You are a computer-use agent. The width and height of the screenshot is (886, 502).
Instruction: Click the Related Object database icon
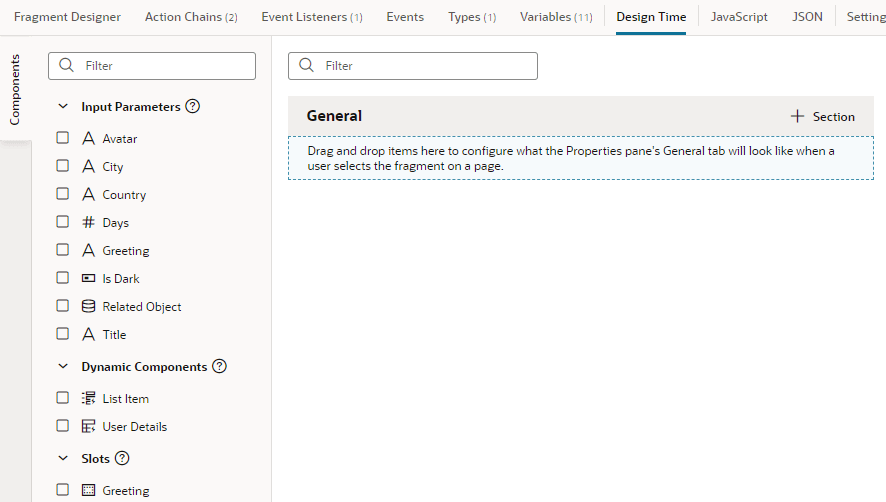pos(89,306)
